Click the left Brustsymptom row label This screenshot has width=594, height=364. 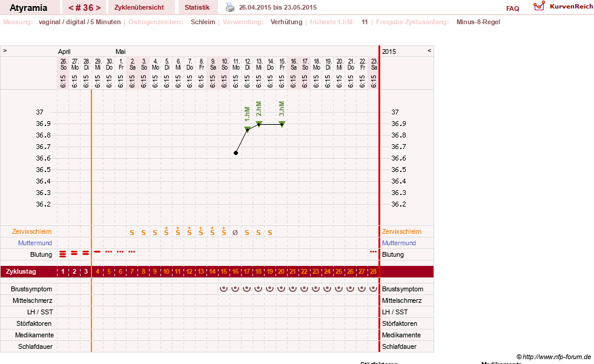pos(31,289)
